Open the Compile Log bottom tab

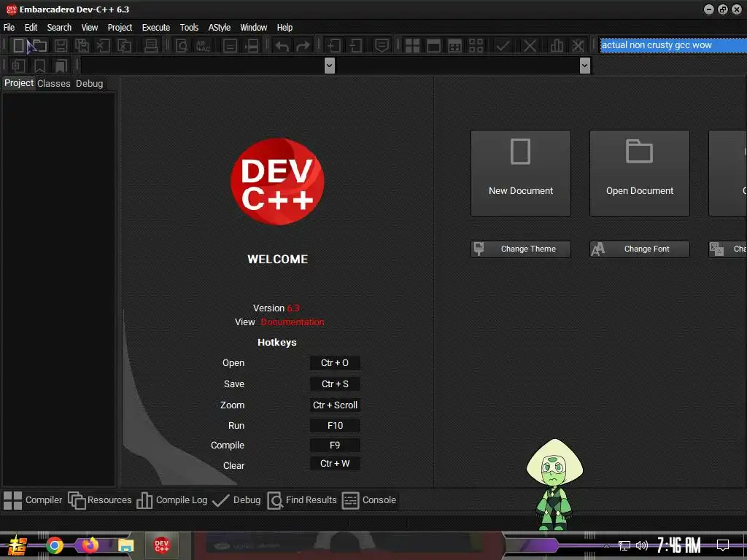pyautogui.click(x=172, y=500)
